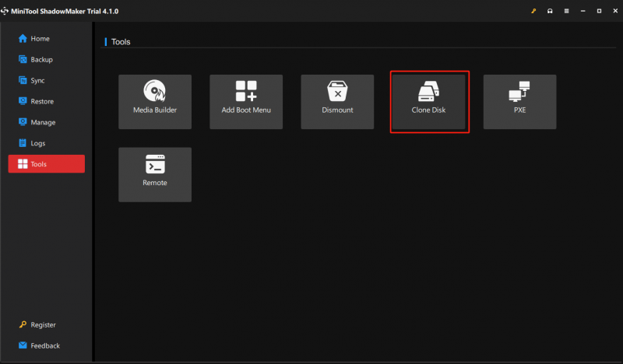
Task: Open the Remote tool
Action: pyautogui.click(x=155, y=175)
